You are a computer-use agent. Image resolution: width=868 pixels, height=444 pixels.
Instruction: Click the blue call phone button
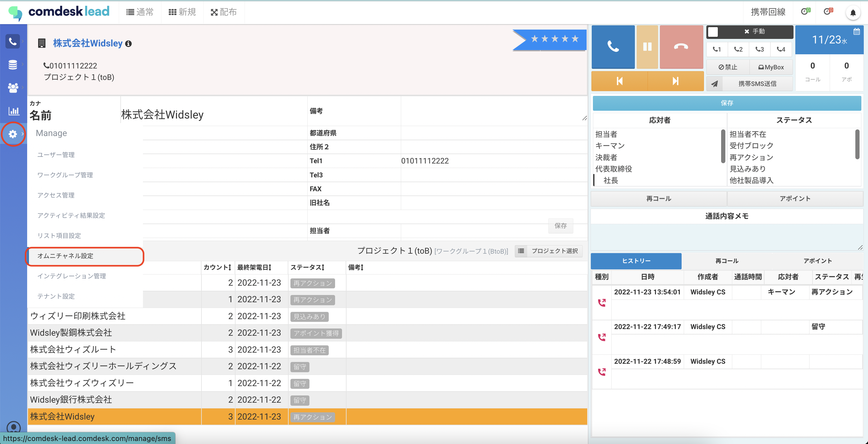coord(613,46)
